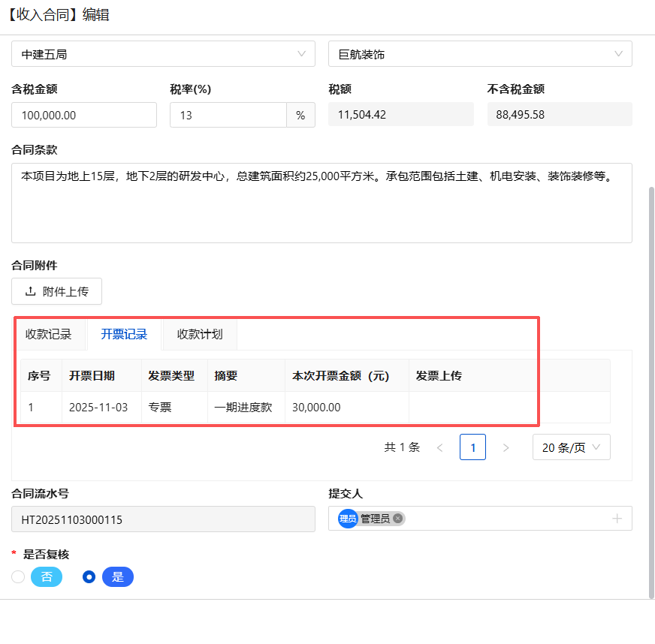Click inside the 含税金额 input field
This screenshot has width=655, height=644.
click(x=83, y=115)
